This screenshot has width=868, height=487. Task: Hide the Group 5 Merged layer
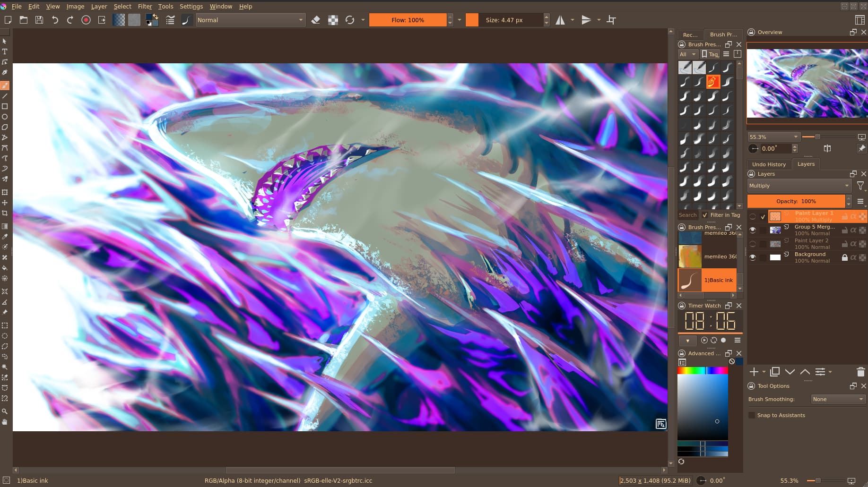click(753, 230)
